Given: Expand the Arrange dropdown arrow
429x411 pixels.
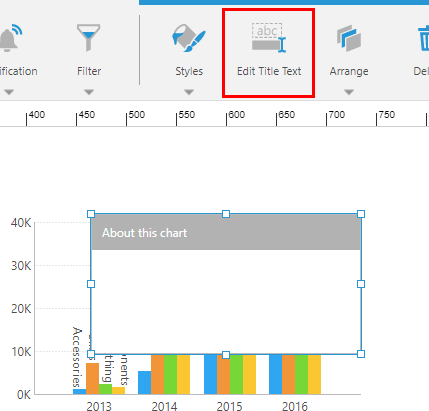Looking at the screenshot, I should [349, 92].
